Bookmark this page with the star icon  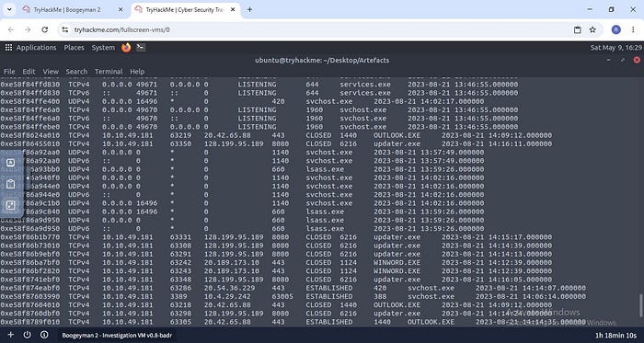click(592, 29)
